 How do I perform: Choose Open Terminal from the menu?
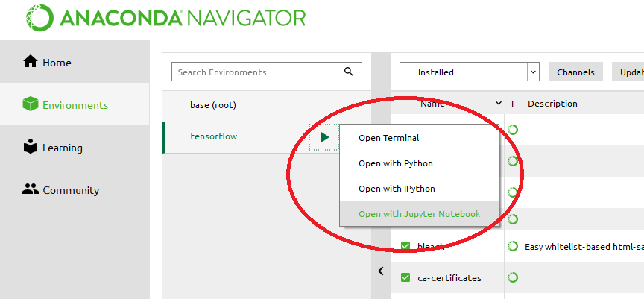(x=420, y=138)
